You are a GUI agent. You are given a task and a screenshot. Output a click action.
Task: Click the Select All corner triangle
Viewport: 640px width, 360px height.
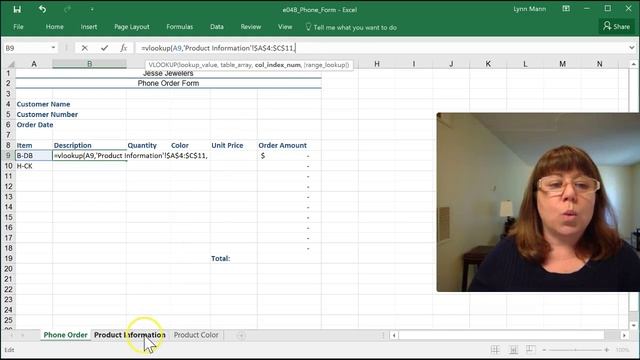click(x=10, y=64)
